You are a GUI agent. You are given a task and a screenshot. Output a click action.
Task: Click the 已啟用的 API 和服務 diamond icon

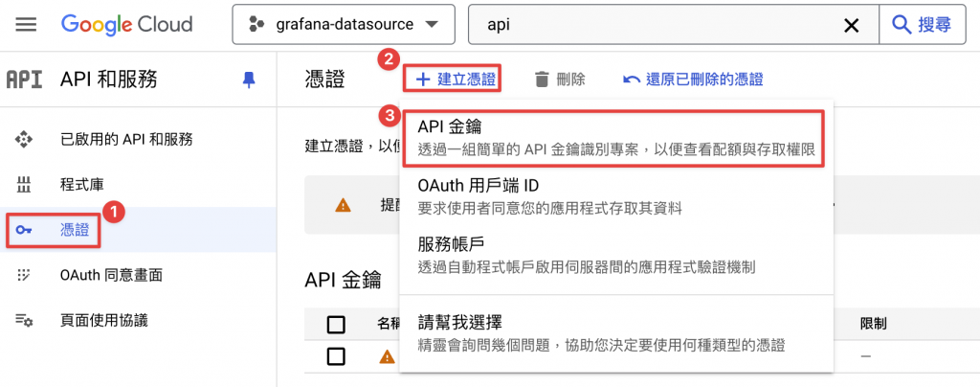24,139
